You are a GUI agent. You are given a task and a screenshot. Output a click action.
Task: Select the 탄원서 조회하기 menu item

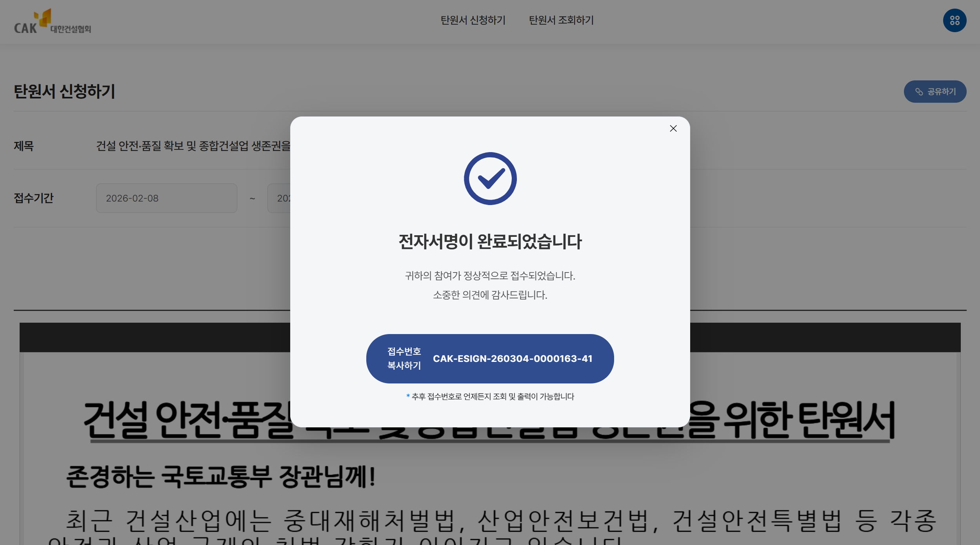(x=561, y=20)
